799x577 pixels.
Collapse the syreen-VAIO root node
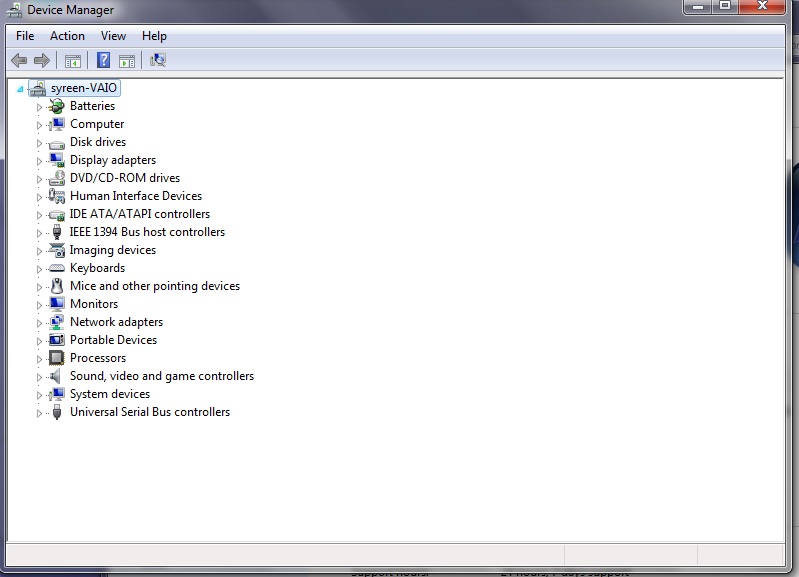click(20, 88)
